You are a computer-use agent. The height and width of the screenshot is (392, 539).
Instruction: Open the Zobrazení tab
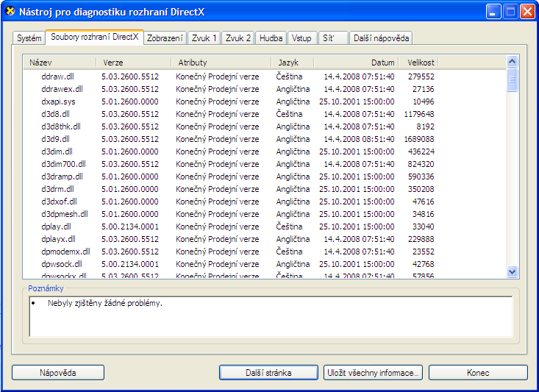point(165,38)
